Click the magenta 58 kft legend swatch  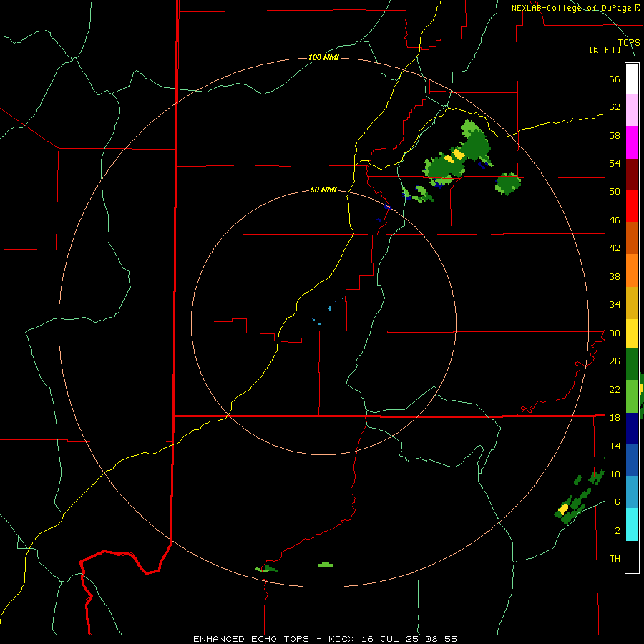click(632, 142)
